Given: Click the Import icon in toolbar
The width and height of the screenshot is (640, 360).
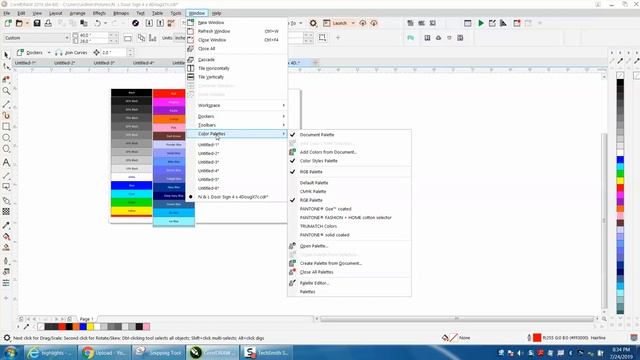Looking at the screenshot, I should (149, 23).
